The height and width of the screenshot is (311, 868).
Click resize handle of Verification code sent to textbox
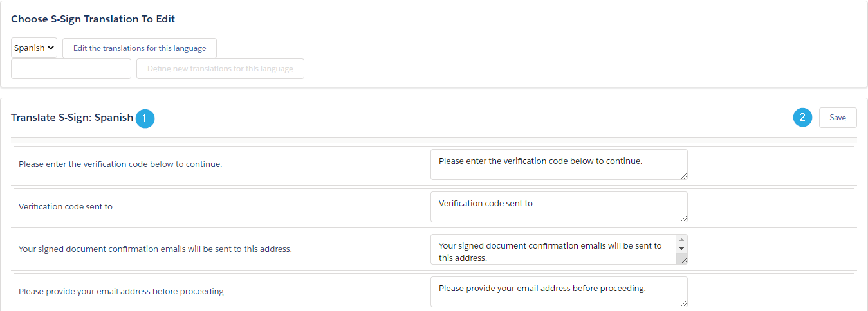tap(683, 218)
